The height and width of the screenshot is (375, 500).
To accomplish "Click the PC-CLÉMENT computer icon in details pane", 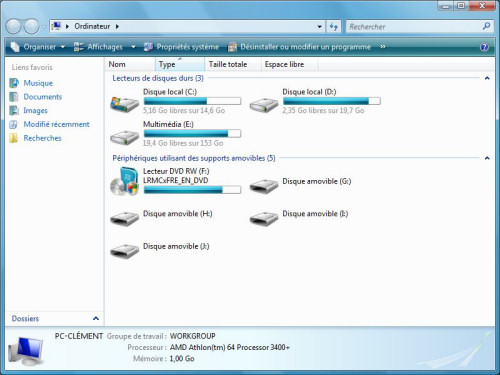I will 26,351.
